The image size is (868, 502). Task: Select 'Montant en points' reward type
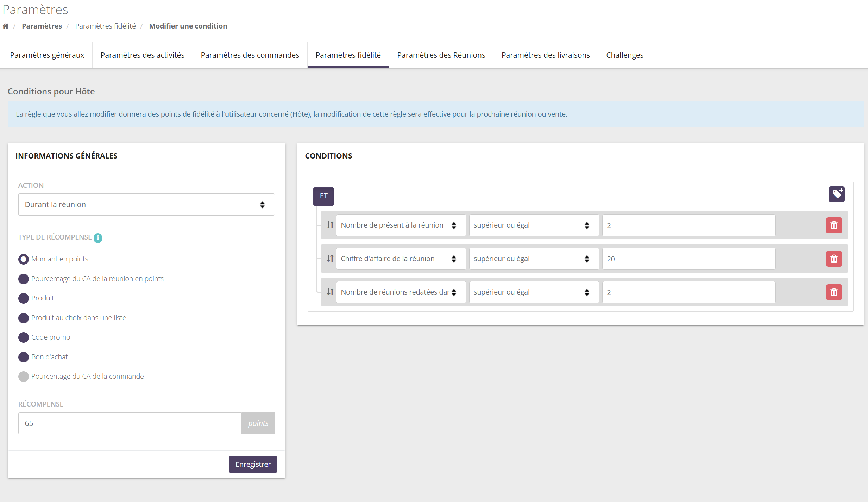coord(23,259)
